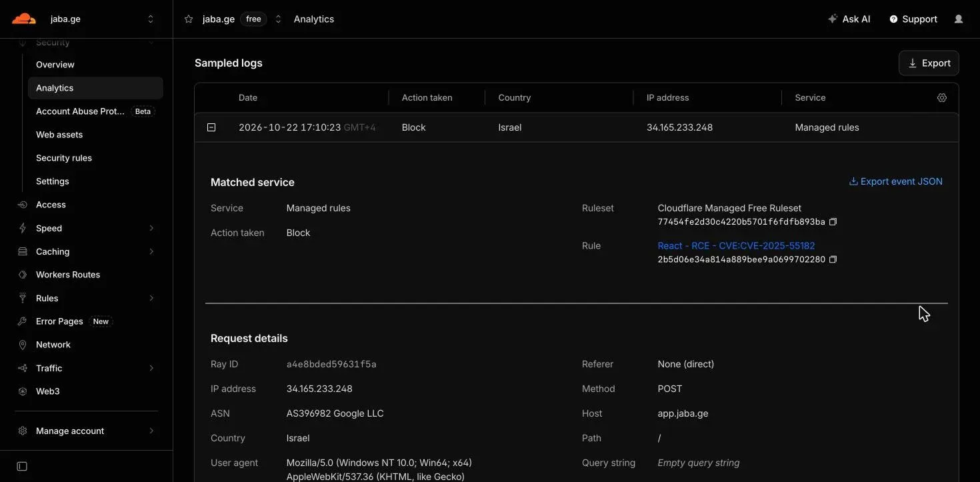Click the Workers Routes icon
The height and width of the screenshot is (482, 980).
23,275
